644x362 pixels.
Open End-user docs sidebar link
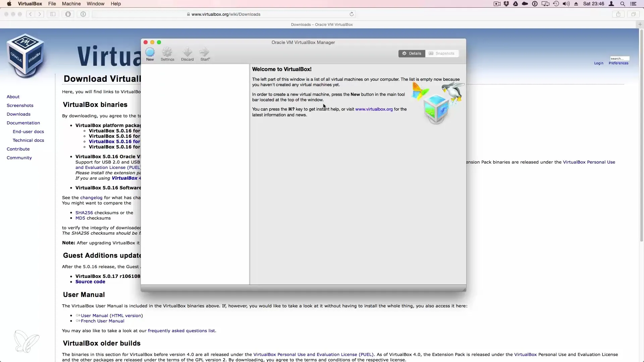(x=28, y=132)
